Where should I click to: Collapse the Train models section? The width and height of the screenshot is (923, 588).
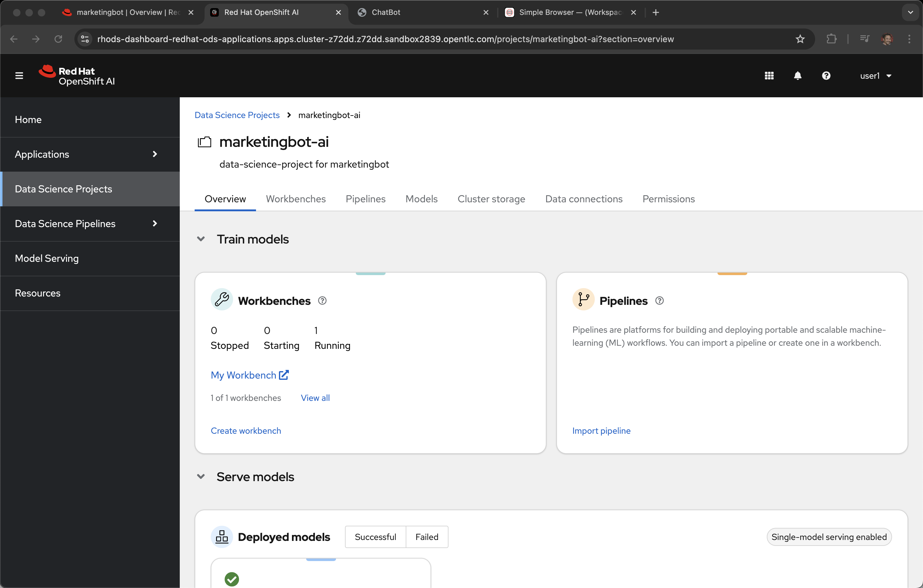click(x=201, y=239)
